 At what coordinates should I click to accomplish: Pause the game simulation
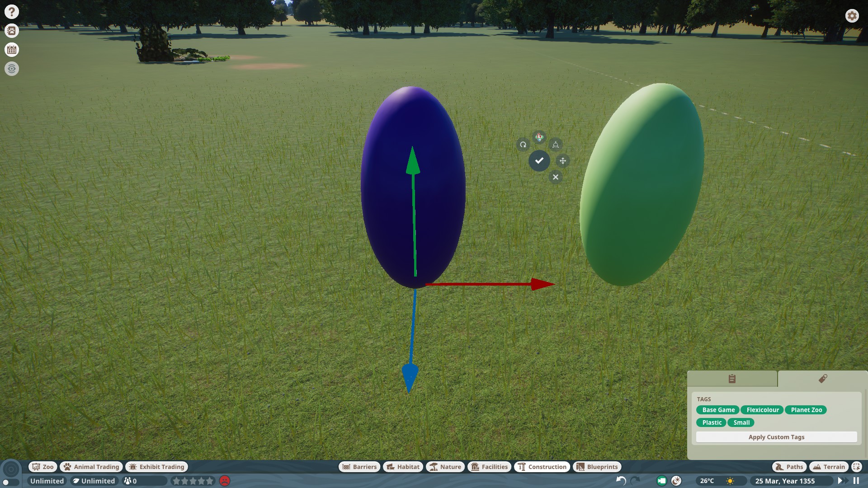pyautogui.click(x=856, y=481)
